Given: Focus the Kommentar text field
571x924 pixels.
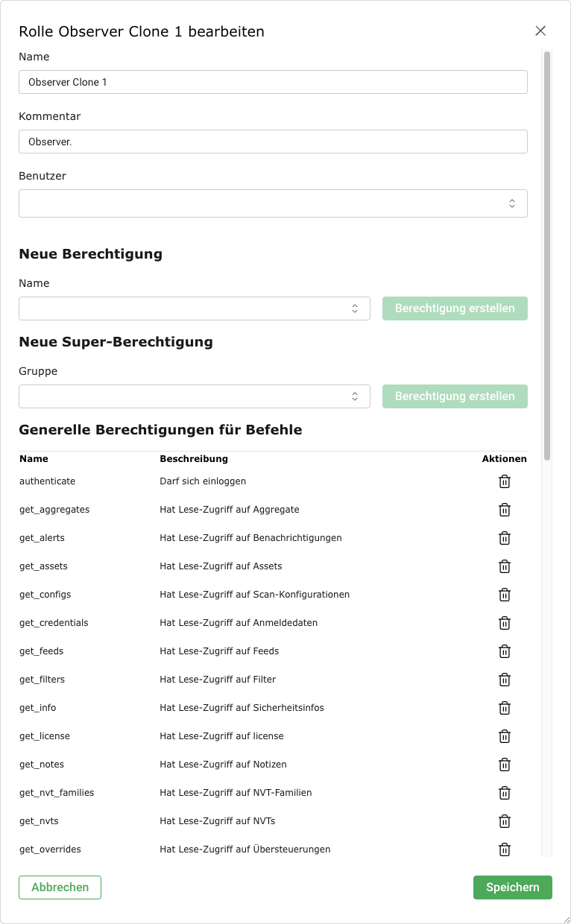Looking at the screenshot, I should pos(273,142).
